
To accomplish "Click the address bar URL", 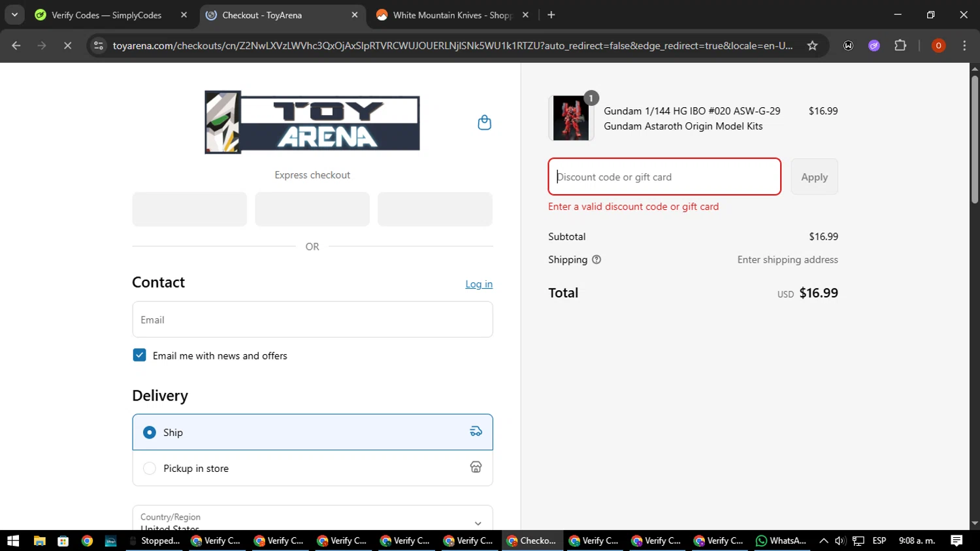I will tap(452, 46).
